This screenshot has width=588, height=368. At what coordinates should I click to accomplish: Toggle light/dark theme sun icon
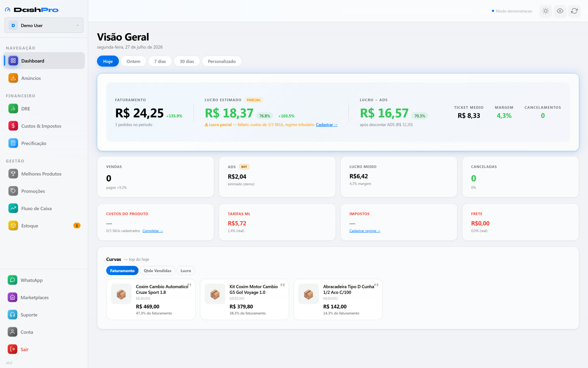point(546,11)
